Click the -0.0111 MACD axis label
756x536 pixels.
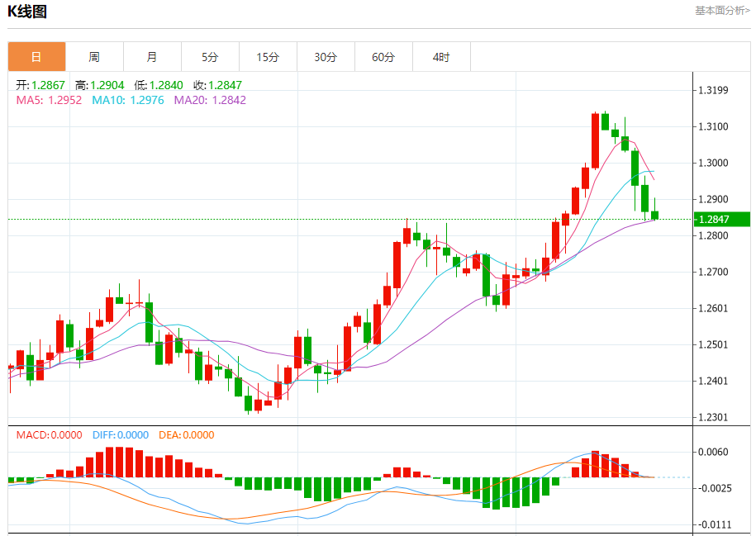pyautogui.click(x=714, y=525)
